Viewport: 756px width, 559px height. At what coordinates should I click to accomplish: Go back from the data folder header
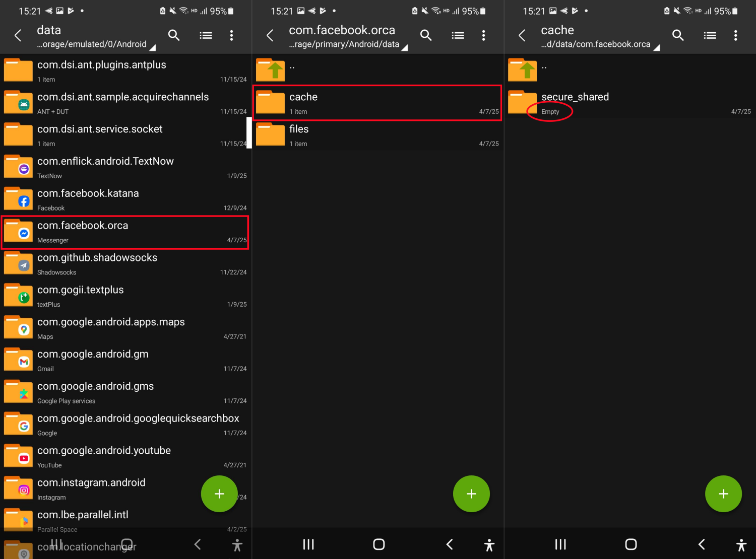18,35
